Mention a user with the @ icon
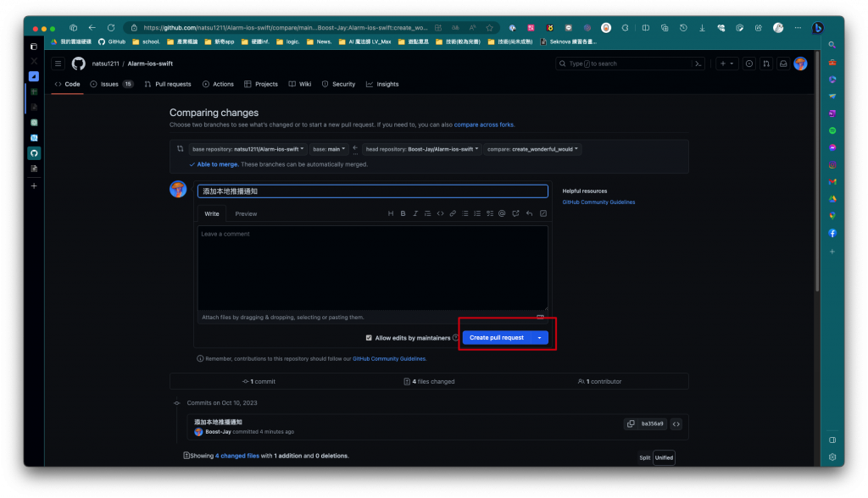868x498 pixels. pyautogui.click(x=502, y=213)
